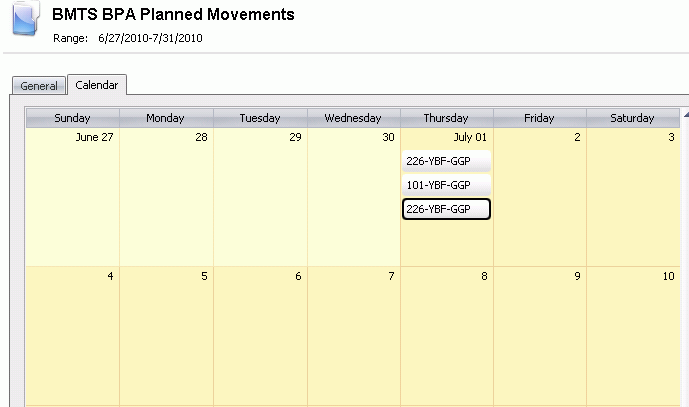The width and height of the screenshot is (689, 407).
Task: Select the June 27 day cell
Action: 72,200
